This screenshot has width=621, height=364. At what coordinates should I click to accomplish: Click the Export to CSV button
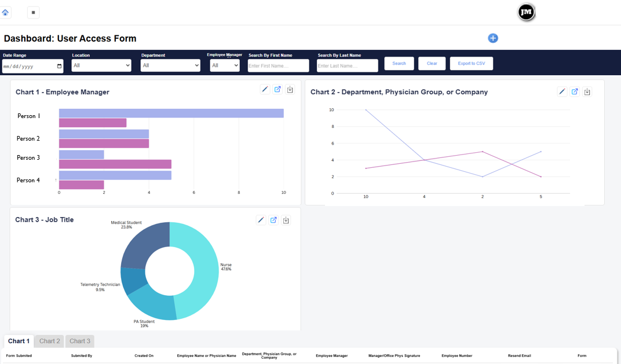coord(471,64)
